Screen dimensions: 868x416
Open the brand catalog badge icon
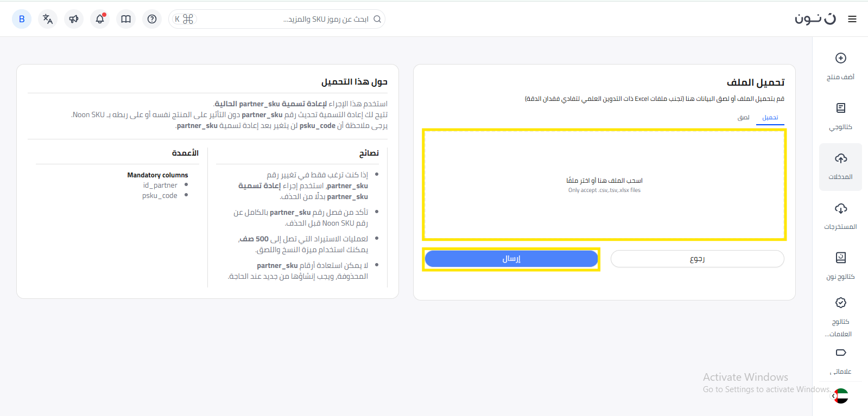(841, 303)
